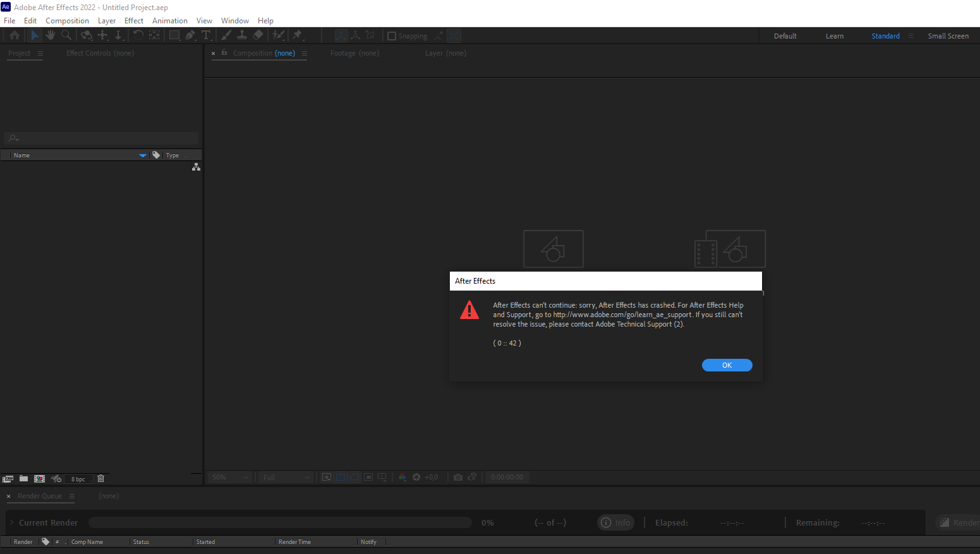
Task: Open the resolution dropdown set to Full
Action: tap(285, 477)
